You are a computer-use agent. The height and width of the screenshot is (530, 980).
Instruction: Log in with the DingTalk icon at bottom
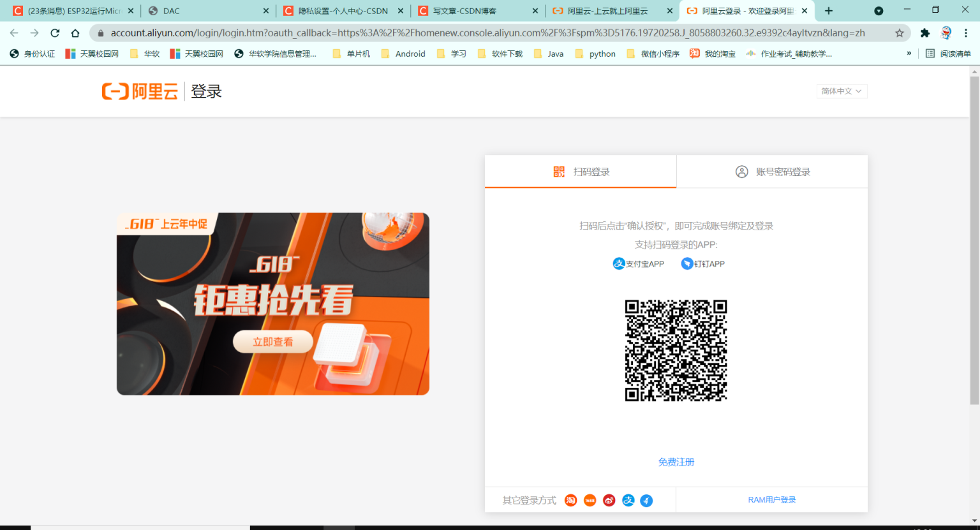pos(647,501)
